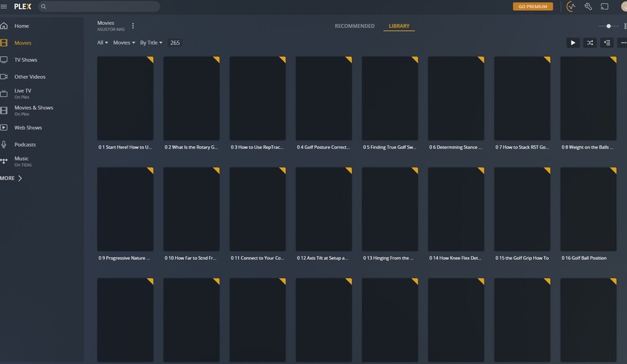Open Web Shows in sidebar
627x364 pixels.
pos(28,128)
